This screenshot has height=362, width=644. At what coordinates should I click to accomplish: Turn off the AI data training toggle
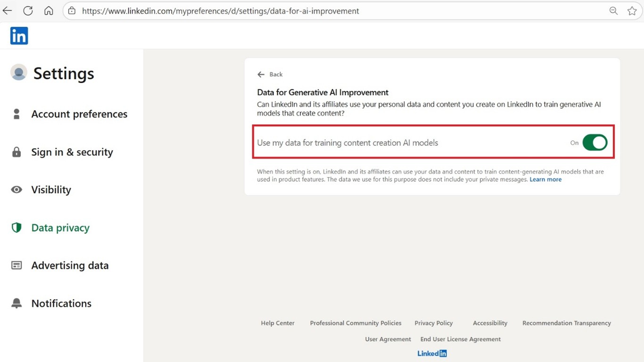(x=594, y=143)
